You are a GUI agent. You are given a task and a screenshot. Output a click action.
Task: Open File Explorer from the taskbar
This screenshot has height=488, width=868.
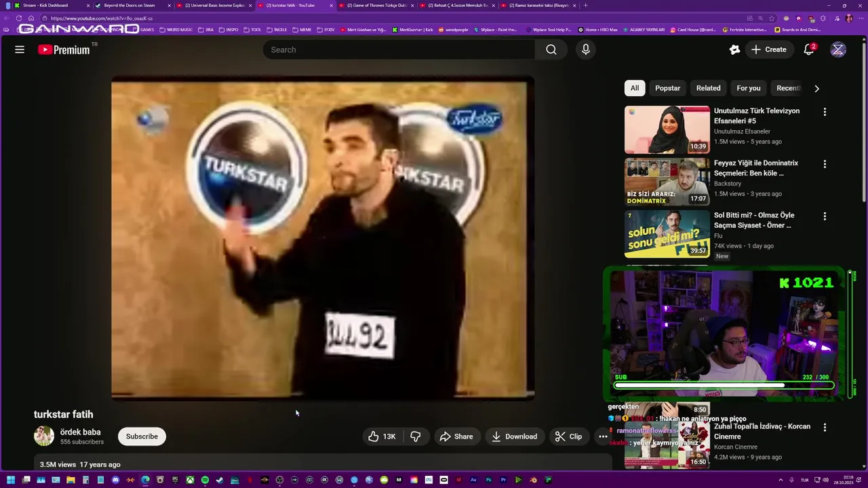[71, 481]
